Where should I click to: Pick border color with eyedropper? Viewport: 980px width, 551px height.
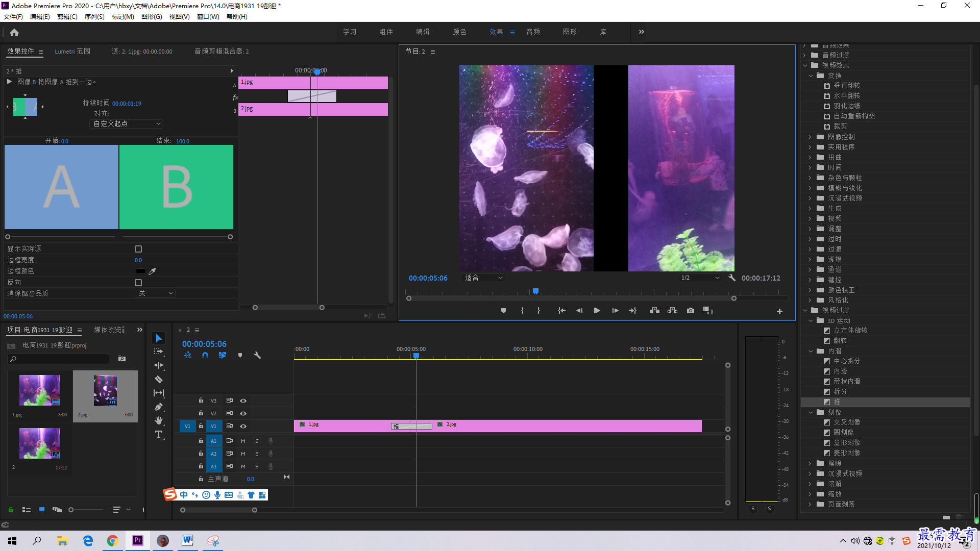pyautogui.click(x=152, y=271)
